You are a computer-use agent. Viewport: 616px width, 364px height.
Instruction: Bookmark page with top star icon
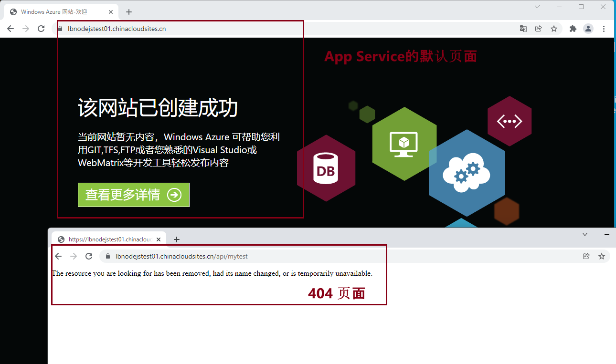pyautogui.click(x=554, y=29)
